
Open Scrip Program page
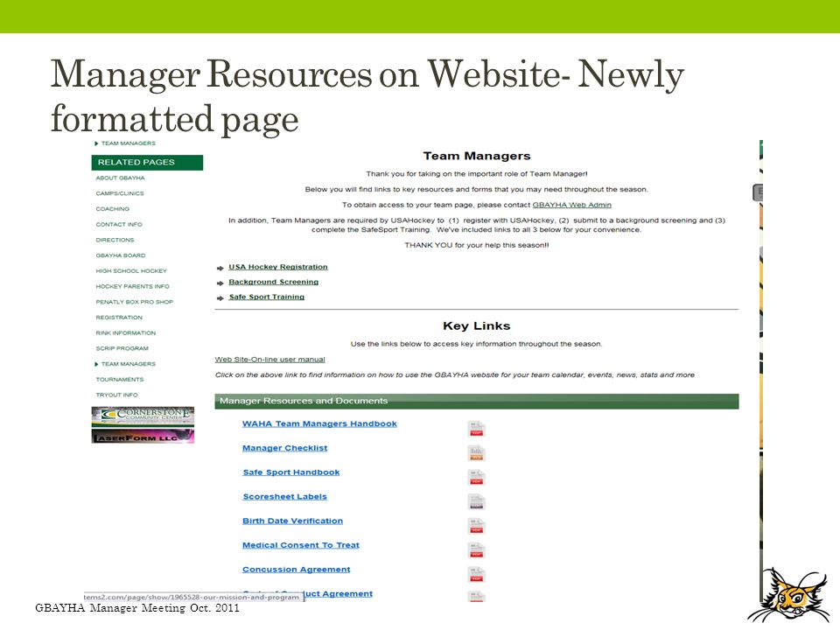(122, 349)
